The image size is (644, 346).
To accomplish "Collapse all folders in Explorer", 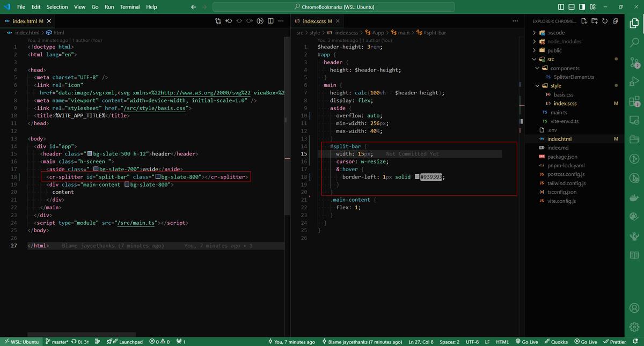I will pos(615,21).
